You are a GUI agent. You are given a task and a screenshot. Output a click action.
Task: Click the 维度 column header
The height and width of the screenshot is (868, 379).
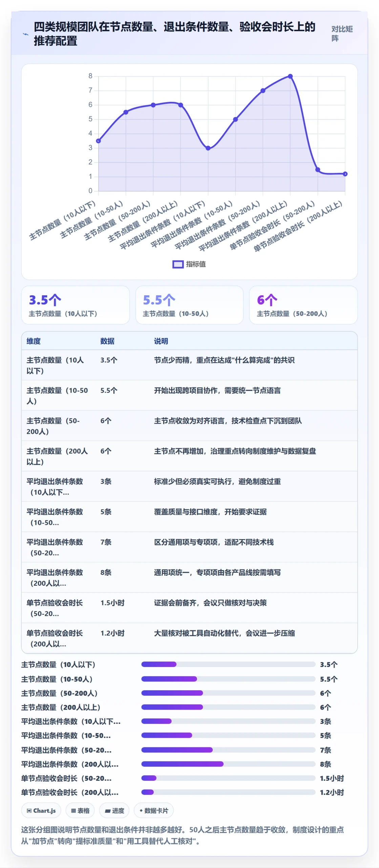(34, 341)
